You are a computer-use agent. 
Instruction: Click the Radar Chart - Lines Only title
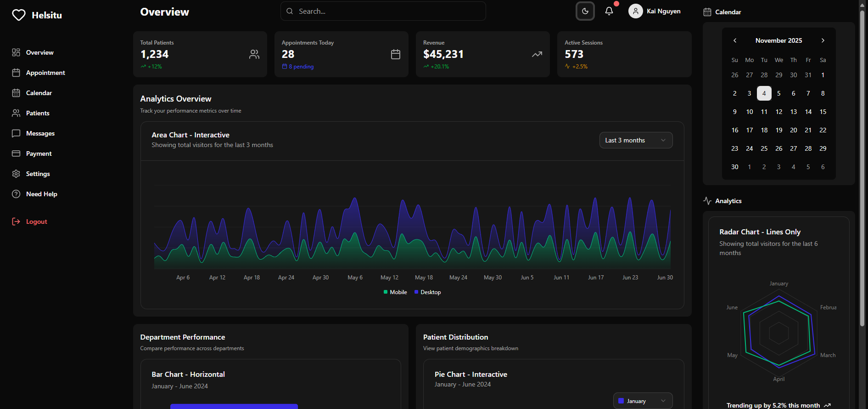(760, 232)
